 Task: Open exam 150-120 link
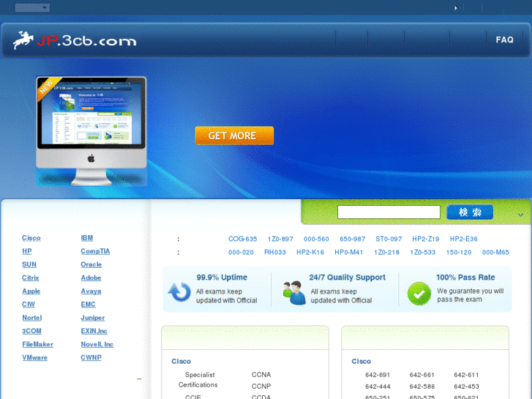point(459,253)
